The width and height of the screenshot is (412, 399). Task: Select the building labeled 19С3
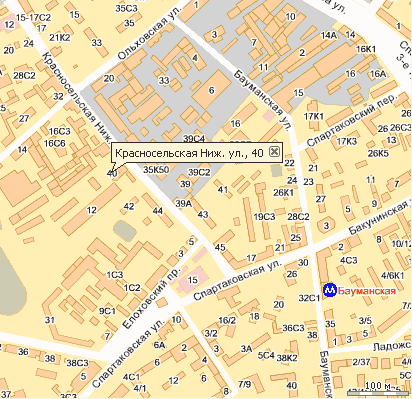coord(264,217)
